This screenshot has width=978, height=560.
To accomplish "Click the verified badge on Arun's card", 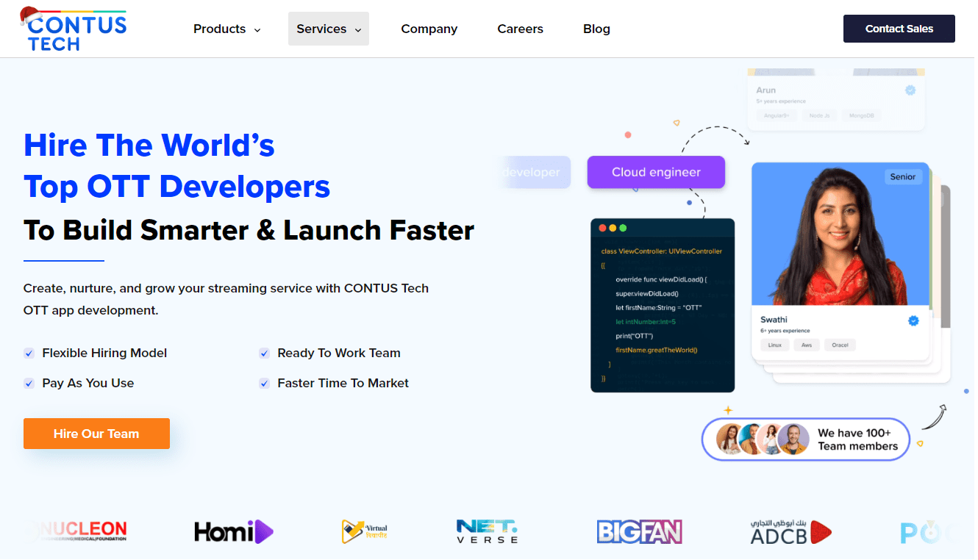I will 910,89.
